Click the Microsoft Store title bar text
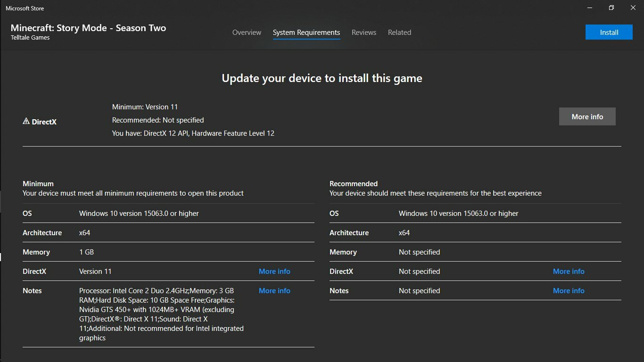 [25, 8]
